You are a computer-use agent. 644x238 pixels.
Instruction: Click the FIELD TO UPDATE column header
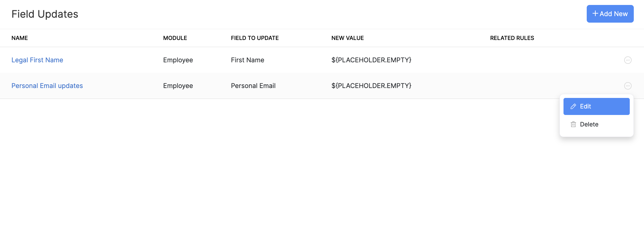tap(255, 38)
